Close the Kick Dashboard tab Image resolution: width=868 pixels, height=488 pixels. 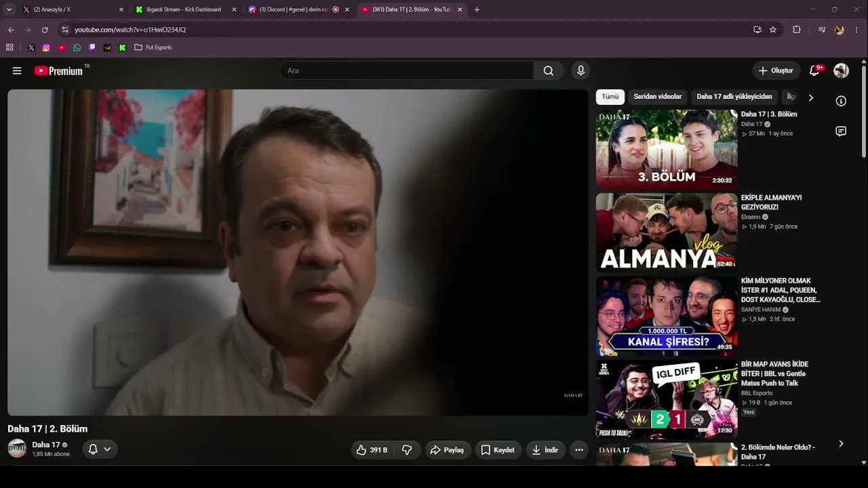tap(235, 9)
